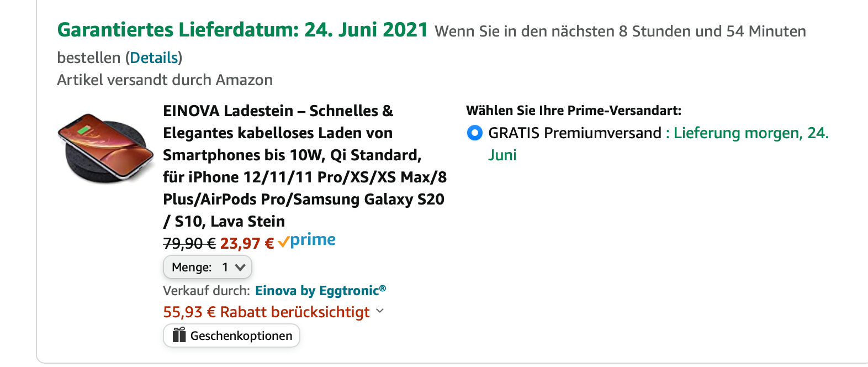Open the Menge quantity dropdown
868x367 pixels.
coord(208,268)
